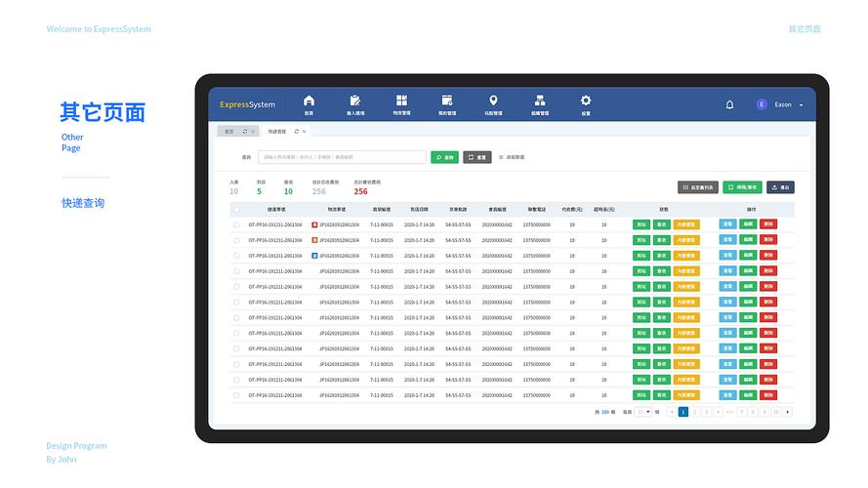Close the second open tab with its X

pyautogui.click(x=305, y=131)
